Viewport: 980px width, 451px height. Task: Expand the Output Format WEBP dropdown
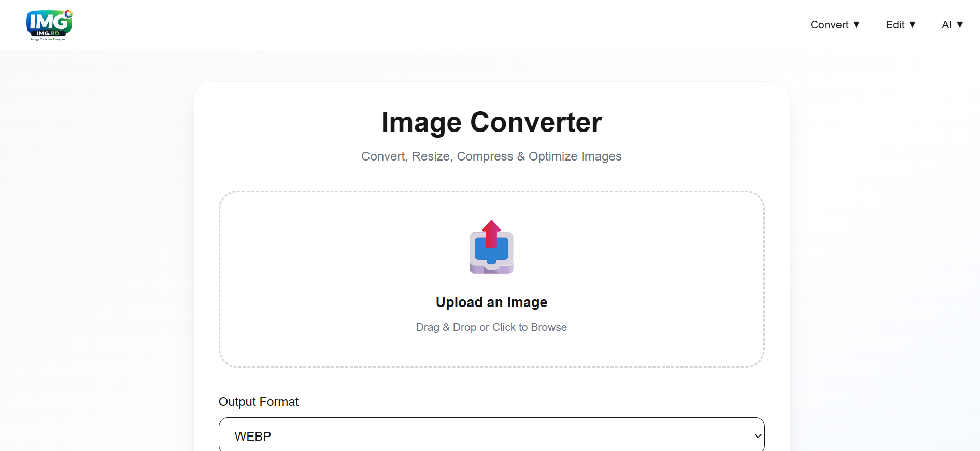point(491,435)
